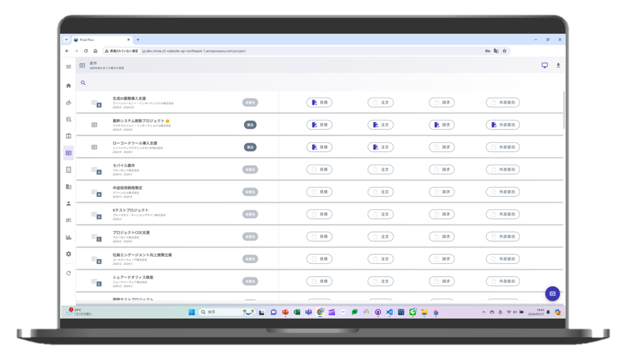634x364 pixels.
Task: Toggle 未受注 status of 中途採用戦略策定
Action: tap(250, 192)
